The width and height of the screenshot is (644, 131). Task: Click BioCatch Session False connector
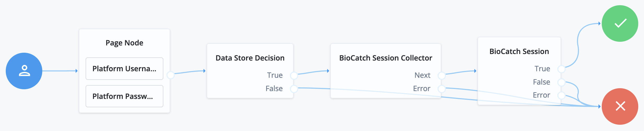tap(561, 82)
